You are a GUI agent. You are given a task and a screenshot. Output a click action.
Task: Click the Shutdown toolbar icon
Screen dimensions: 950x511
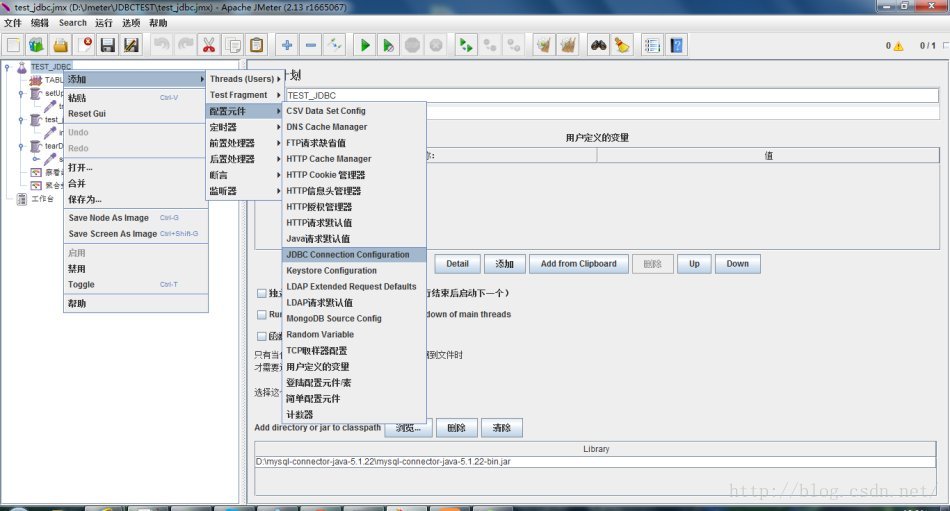click(436, 45)
